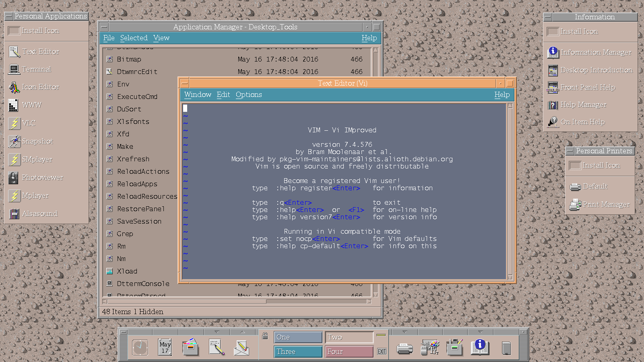Viewport: 644px width, 362px height.
Task: Start Alsasound from Personal Applications
Action: (33, 214)
